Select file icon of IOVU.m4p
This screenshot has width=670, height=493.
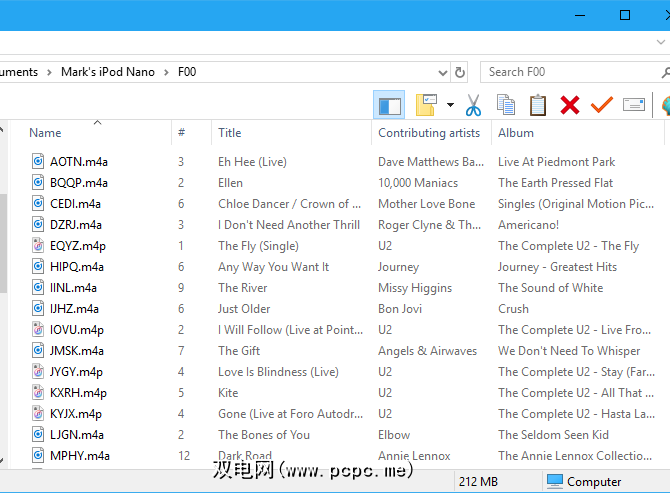pyautogui.click(x=38, y=329)
